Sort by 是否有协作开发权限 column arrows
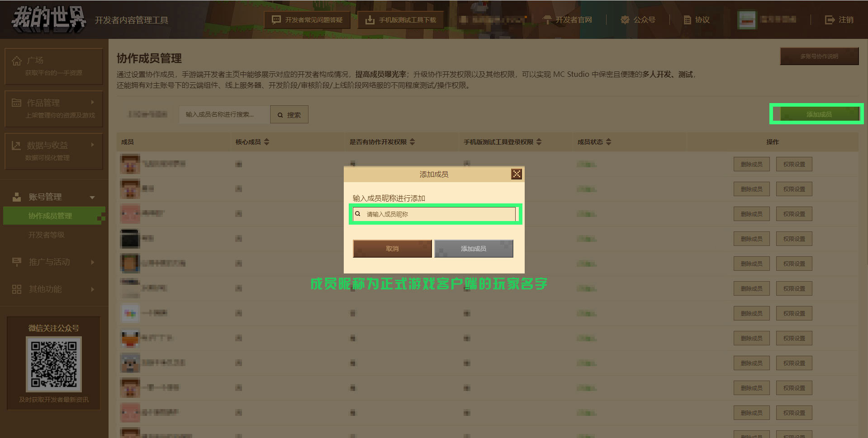868x438 pixels. pos(413,142)
